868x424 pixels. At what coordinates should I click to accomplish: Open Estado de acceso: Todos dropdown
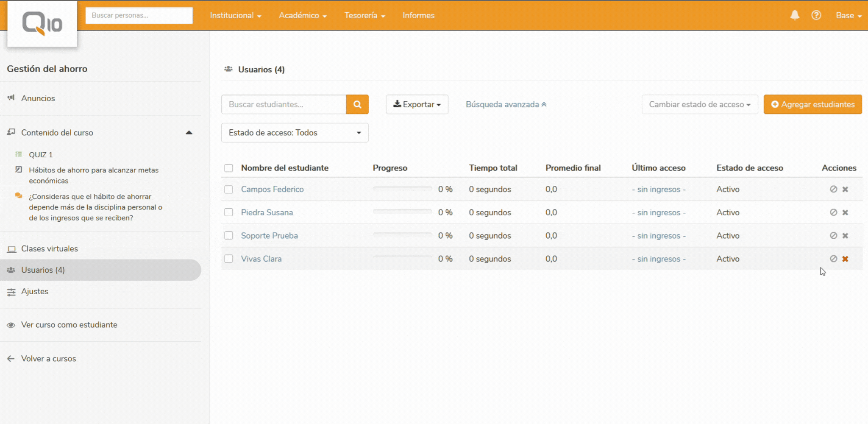295,133
